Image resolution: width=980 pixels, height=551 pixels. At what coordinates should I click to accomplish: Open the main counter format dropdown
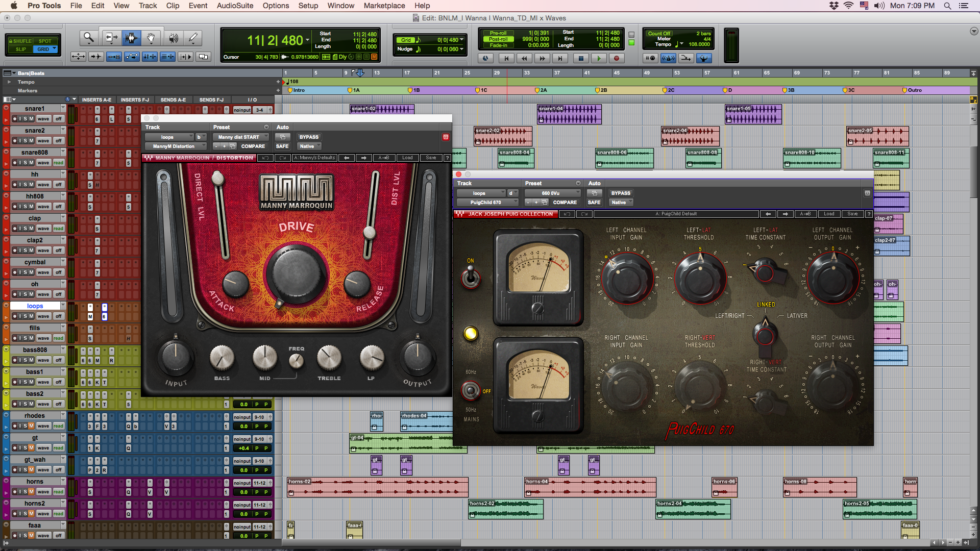point(308,40)
